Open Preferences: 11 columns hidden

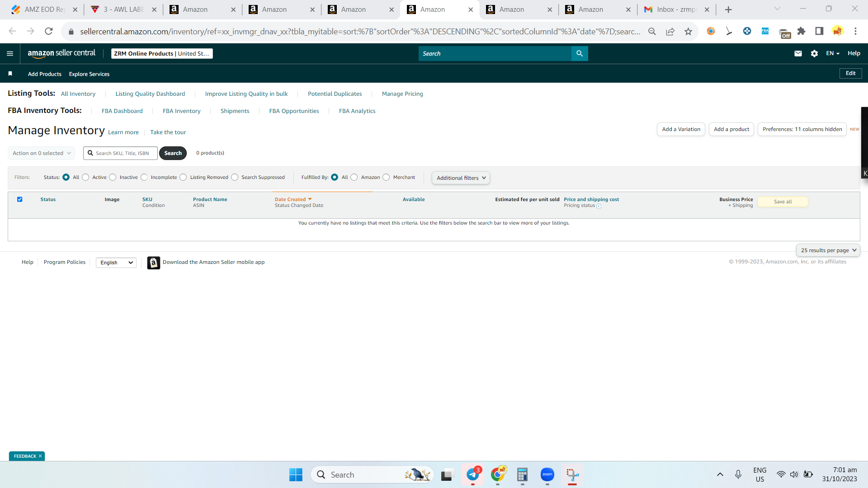[x=802, y=129]
